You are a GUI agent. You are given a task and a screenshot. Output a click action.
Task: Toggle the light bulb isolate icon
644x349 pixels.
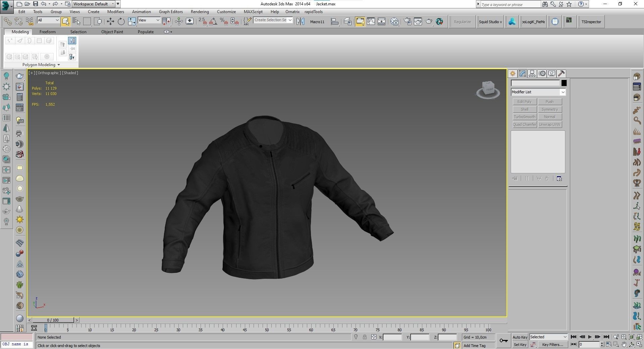tap(356, 337)
